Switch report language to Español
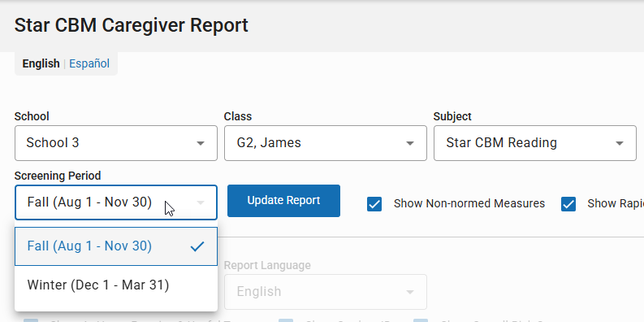 click(x=89, y=63)
